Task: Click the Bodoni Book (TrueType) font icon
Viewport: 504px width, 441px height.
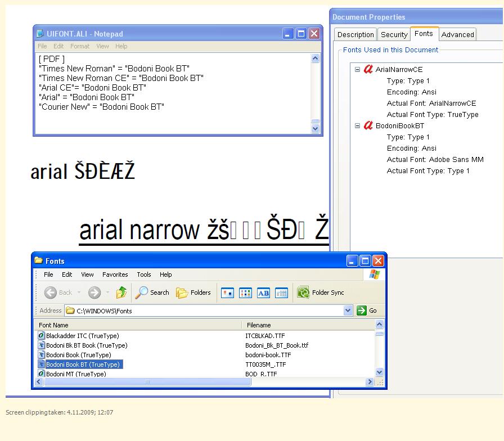Action: coord(41,355)
